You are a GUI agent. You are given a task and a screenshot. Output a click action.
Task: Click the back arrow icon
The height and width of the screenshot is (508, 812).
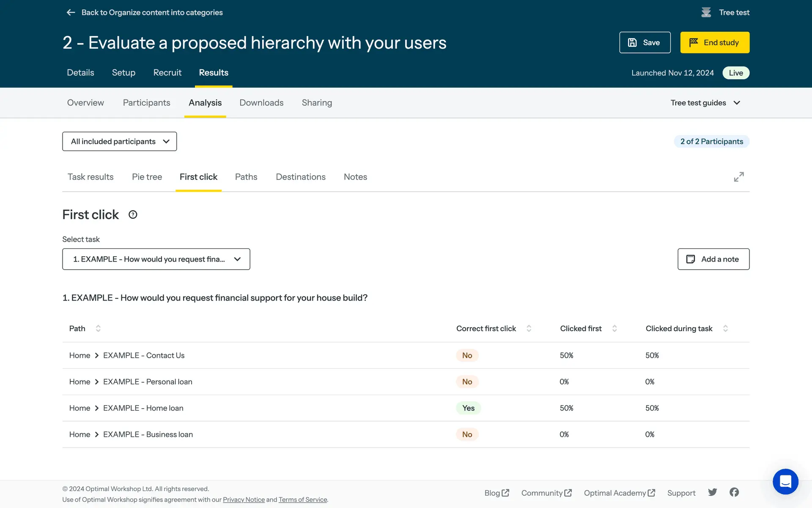coord(71,12)
